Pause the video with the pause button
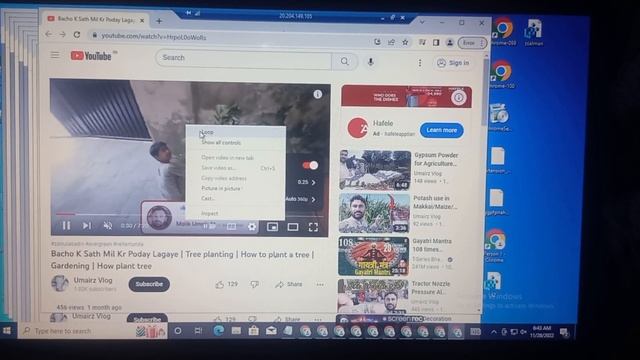 click(66, 225)
